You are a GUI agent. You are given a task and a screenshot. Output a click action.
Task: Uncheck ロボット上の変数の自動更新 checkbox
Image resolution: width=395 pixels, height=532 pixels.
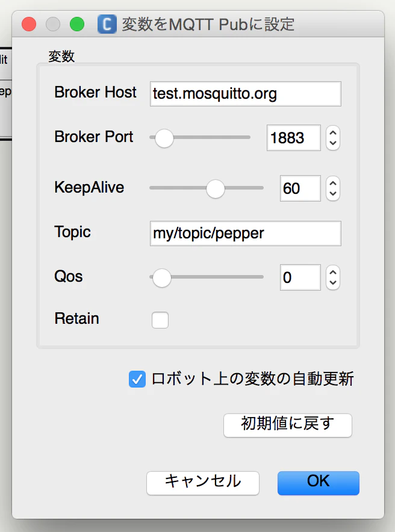point(137,379)
